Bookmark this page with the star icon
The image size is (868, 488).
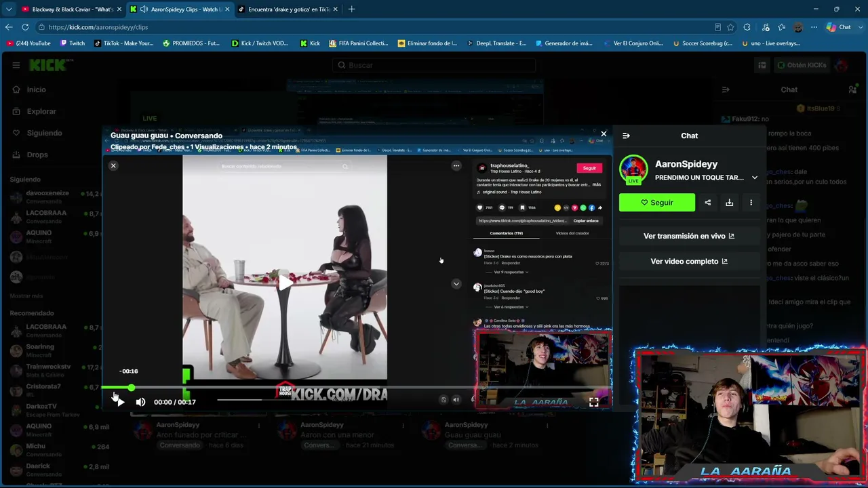click(730, 27)
